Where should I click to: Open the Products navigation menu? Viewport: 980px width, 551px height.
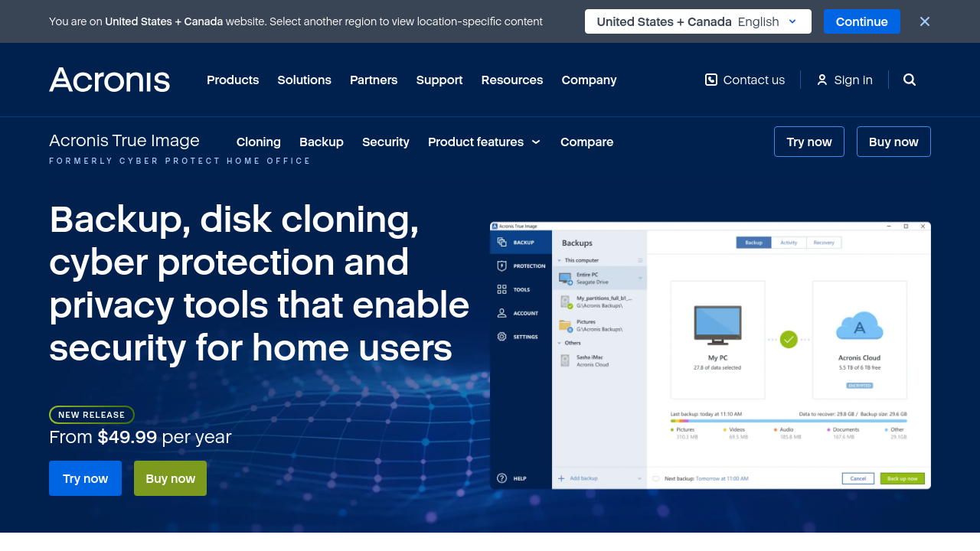click(x=233, y=80)
